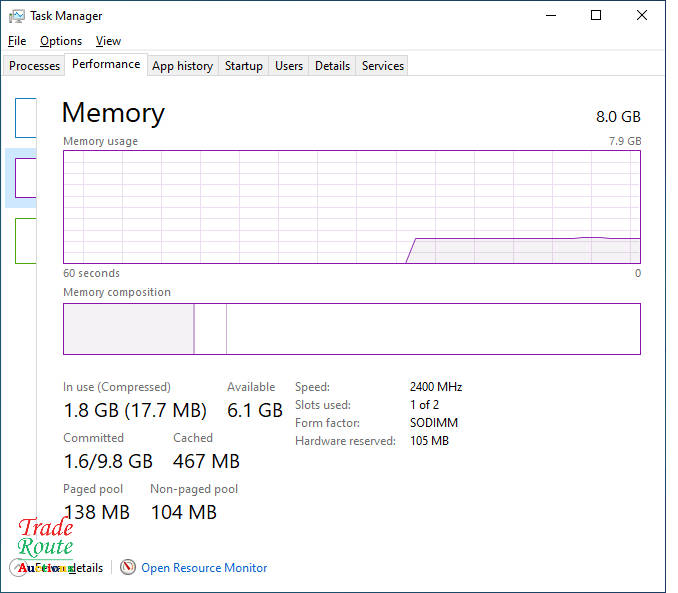Collapse view with Fewer details chevron
678x593 pixels.
click(x=18, y=568)
